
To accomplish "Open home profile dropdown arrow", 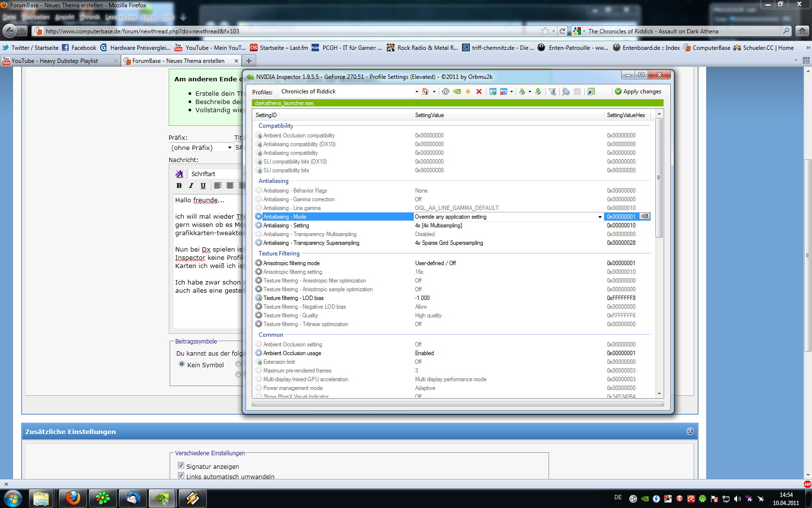I will 434,91.
